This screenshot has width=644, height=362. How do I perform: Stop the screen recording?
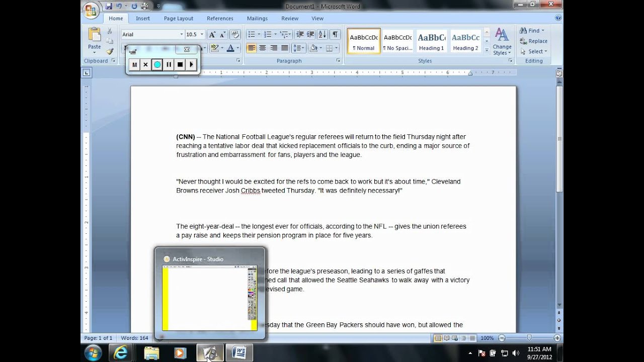[x=180, y=64]
